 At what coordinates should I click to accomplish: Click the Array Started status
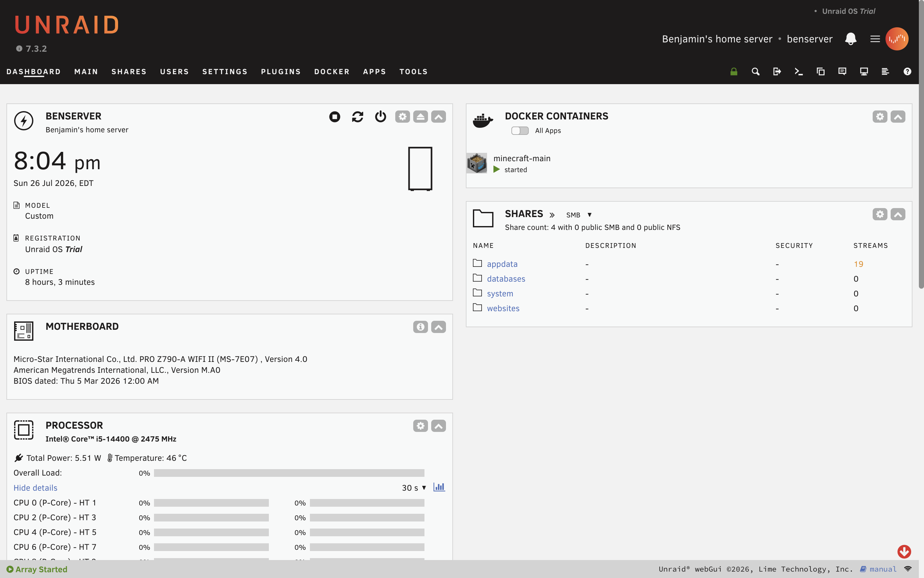tap(37, 569)
